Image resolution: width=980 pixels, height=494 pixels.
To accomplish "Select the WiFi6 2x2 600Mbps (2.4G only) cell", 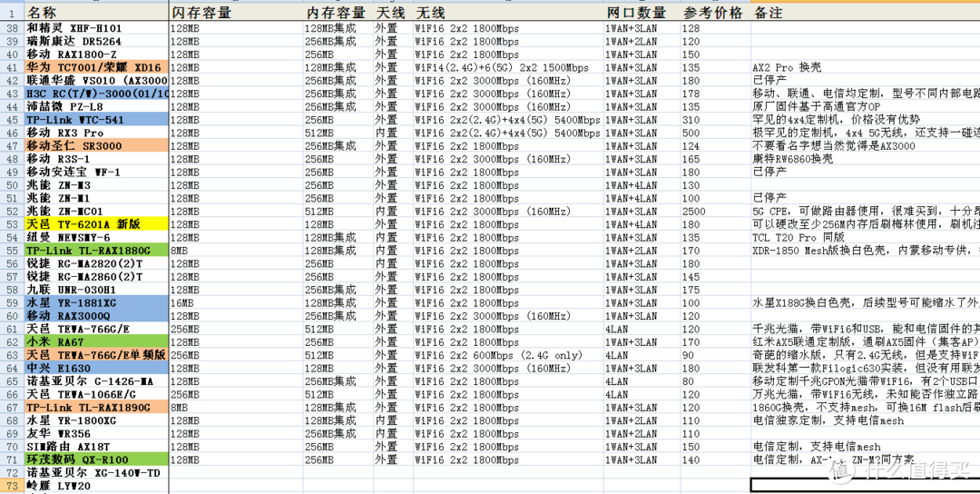I will click(508, 355).
